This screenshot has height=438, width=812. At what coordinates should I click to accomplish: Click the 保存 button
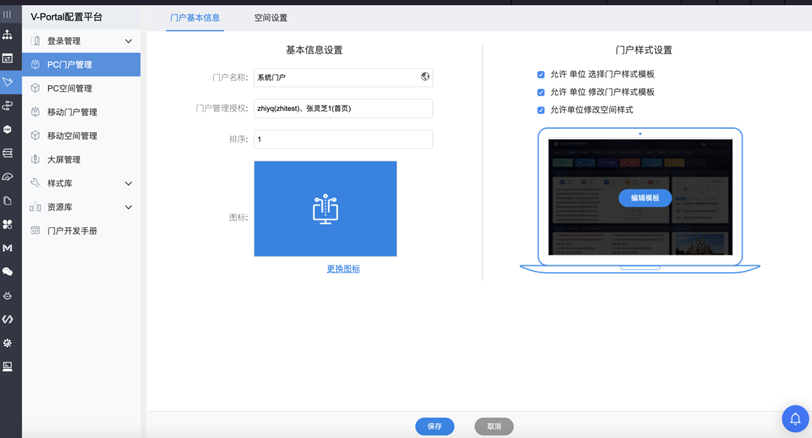coord(434,426)
